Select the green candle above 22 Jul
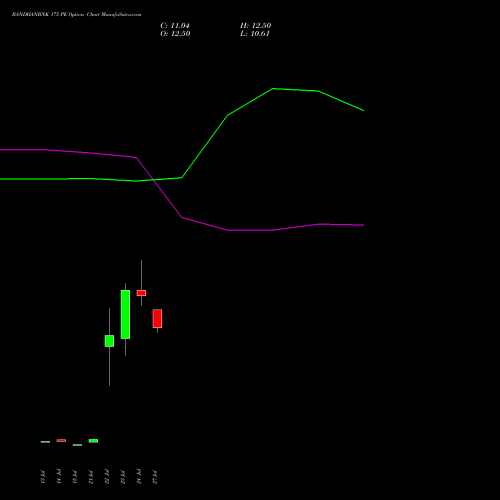 [109, 341]
